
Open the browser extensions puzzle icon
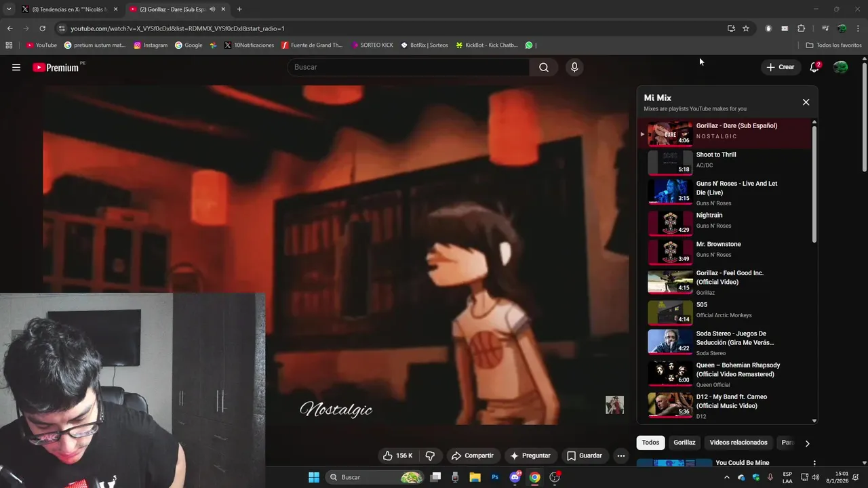pyautogui.click(x=801, y=28)
